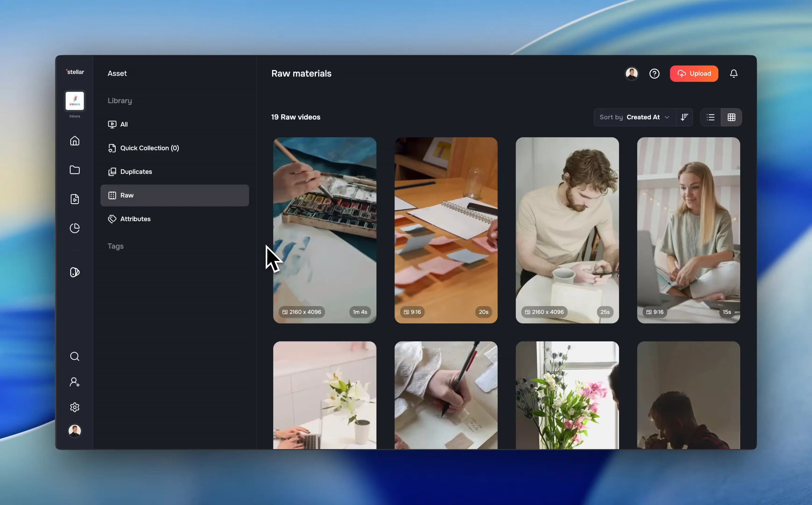812x505 pixels.
Task: Click the 25s duration badge
Action: [x=605, y=312]
